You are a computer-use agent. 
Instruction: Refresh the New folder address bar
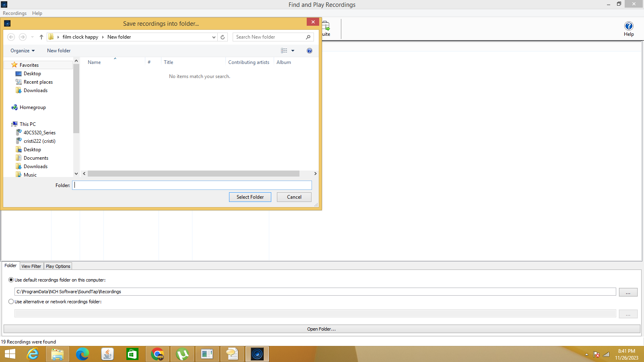(223, 37)
